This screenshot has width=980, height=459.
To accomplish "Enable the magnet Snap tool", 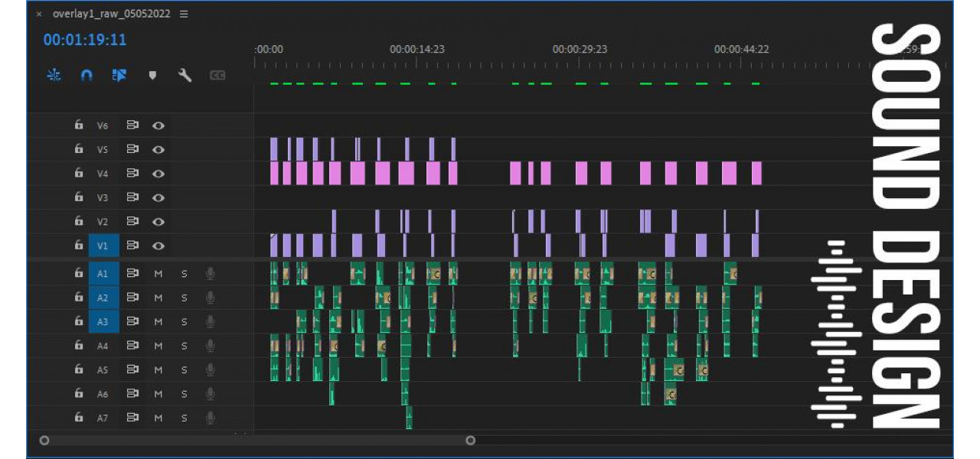I will (x=87, y=75).
